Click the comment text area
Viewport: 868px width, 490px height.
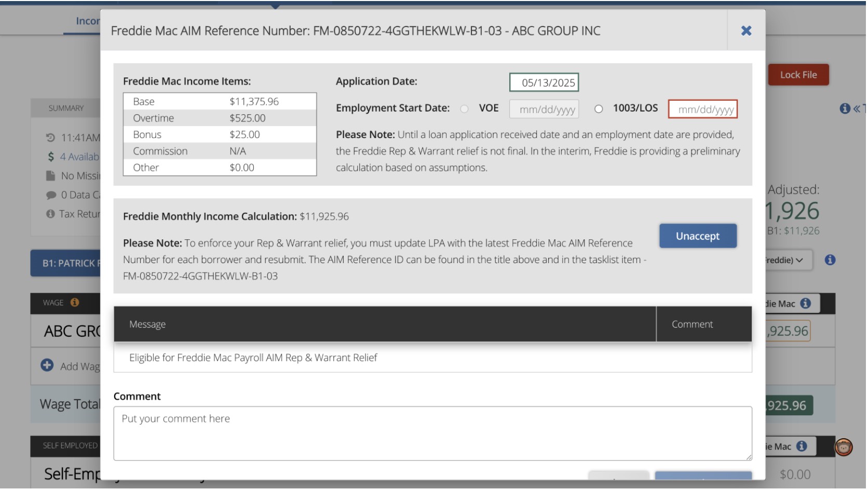coord(433,434)
